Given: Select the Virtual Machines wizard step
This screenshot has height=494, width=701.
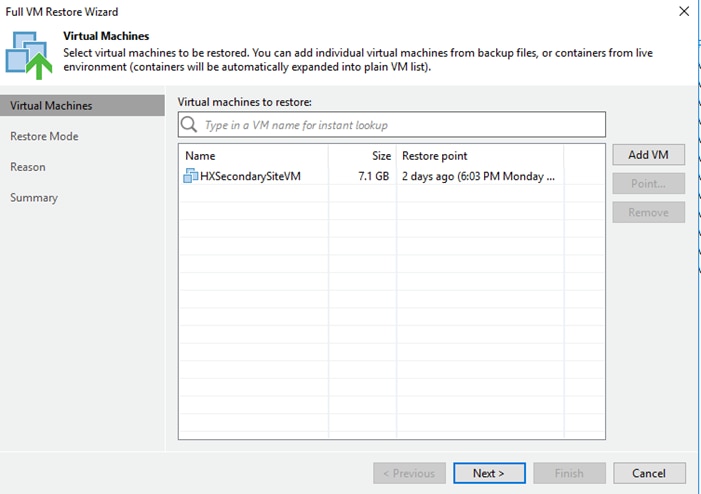Looking at the screenshot, I should [82, 106].
